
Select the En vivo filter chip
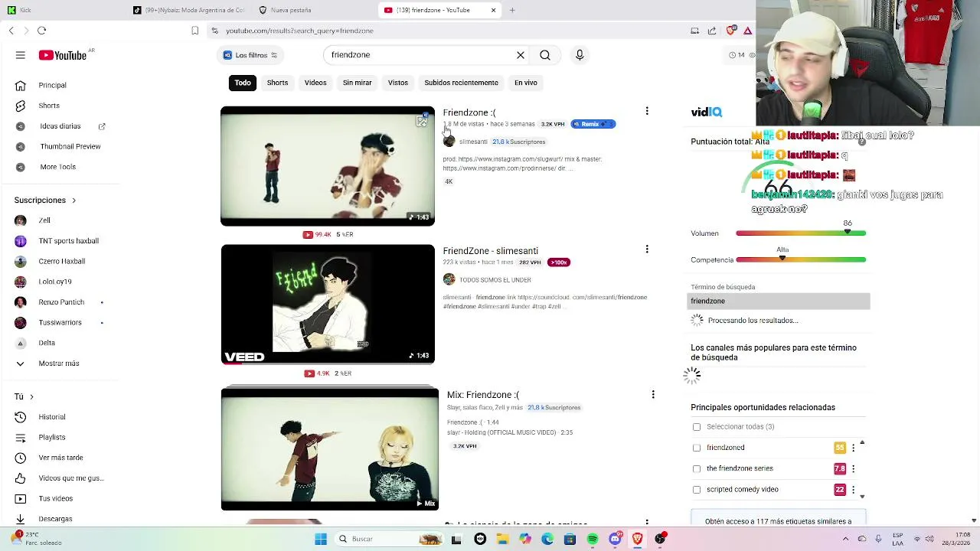click(x=525, y=83)
